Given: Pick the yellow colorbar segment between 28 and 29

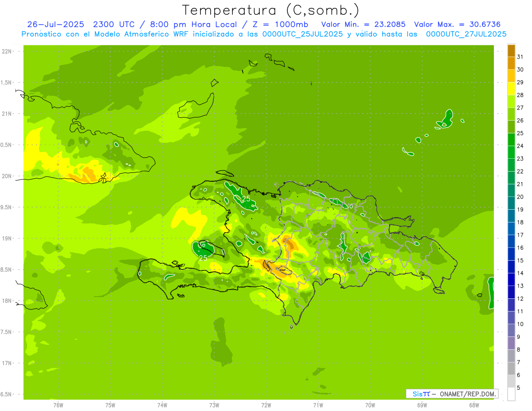Looking at the screenshot, I should (511, 88).
